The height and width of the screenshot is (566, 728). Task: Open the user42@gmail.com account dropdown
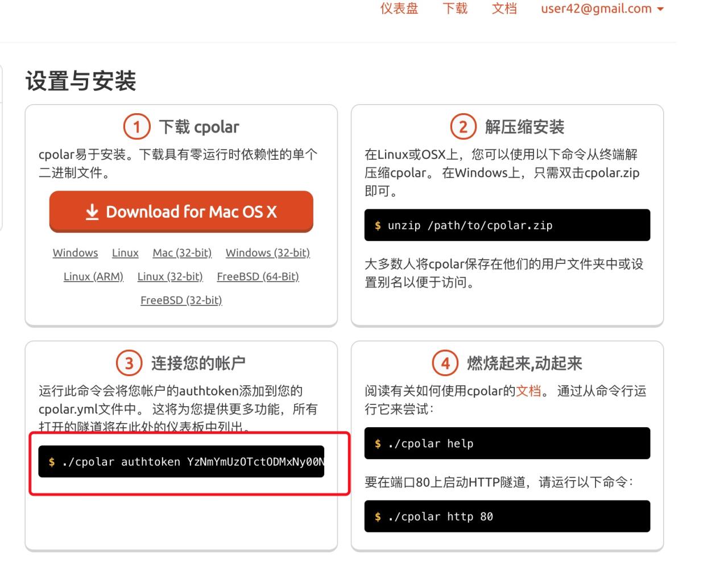(596, 9)
